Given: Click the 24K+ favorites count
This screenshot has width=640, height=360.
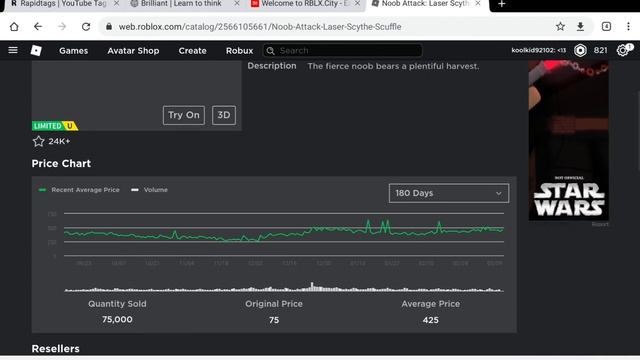Looking at the screenshot, I should [59, 141].
